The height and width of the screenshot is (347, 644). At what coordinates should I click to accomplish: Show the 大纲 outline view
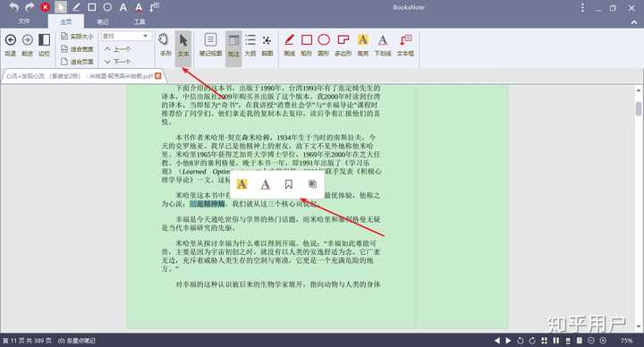click(250, 46)
